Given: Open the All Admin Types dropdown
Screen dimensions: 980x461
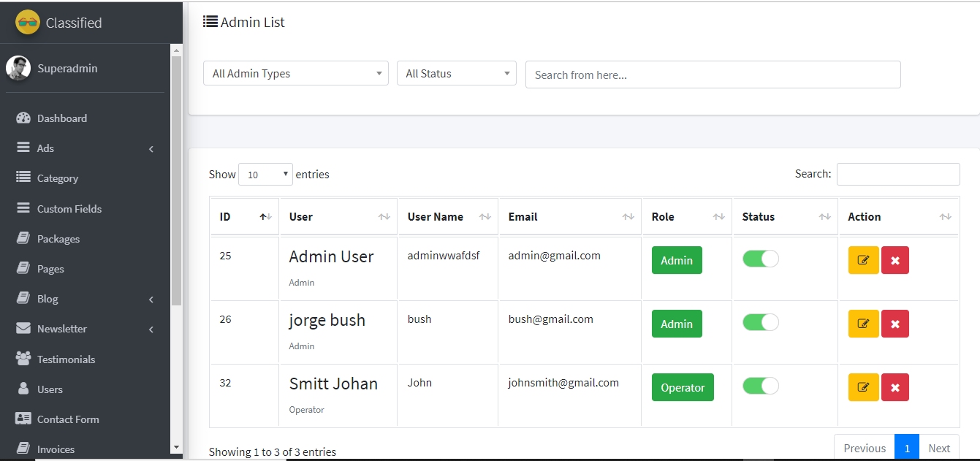Looking at the screenshot, I should [295, 73].
